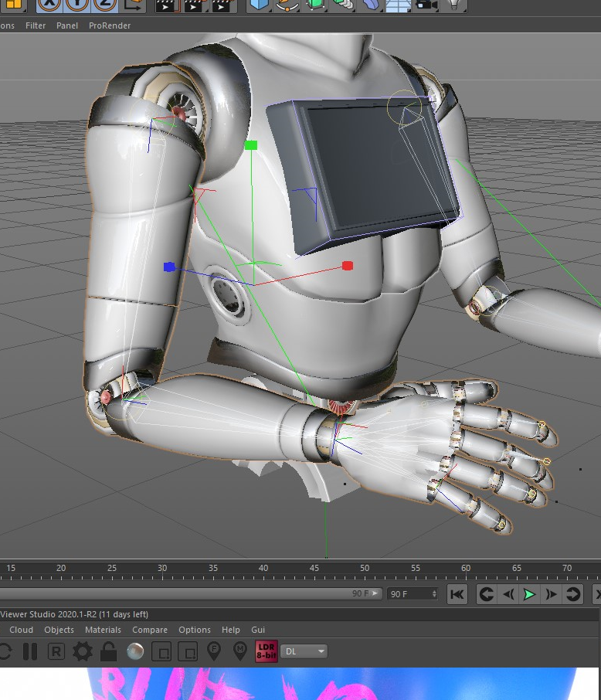The image size is (601, 700).
Task: Jump to the animation start
Action: [457, 594]
